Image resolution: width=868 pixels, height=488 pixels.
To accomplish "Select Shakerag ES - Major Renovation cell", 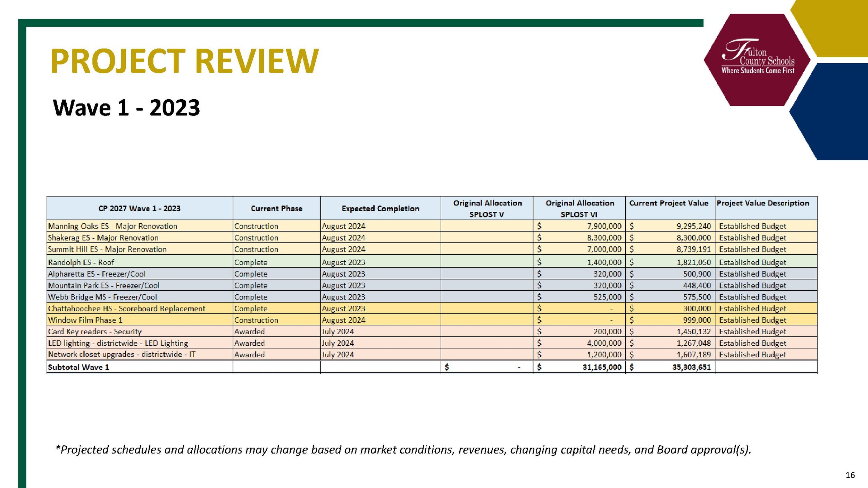I will (140, 238).
